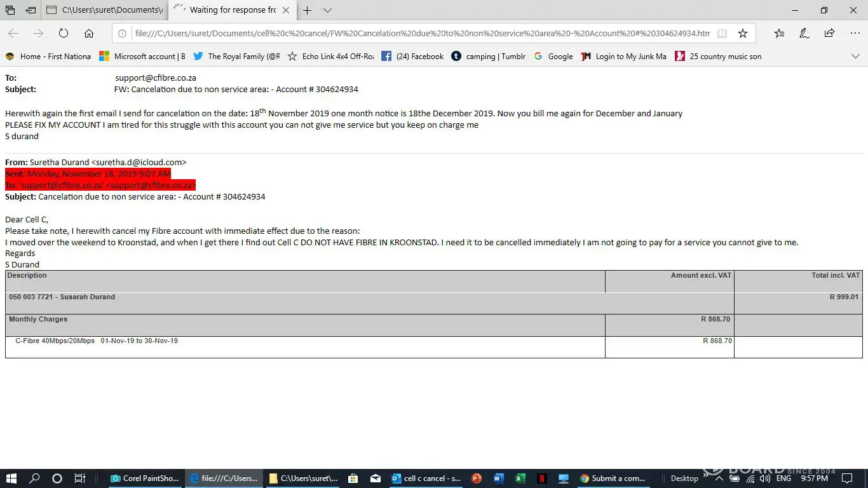Screen dimensions: 868x488
Task: Show site information for this file
Action: [x=122, y=34]
